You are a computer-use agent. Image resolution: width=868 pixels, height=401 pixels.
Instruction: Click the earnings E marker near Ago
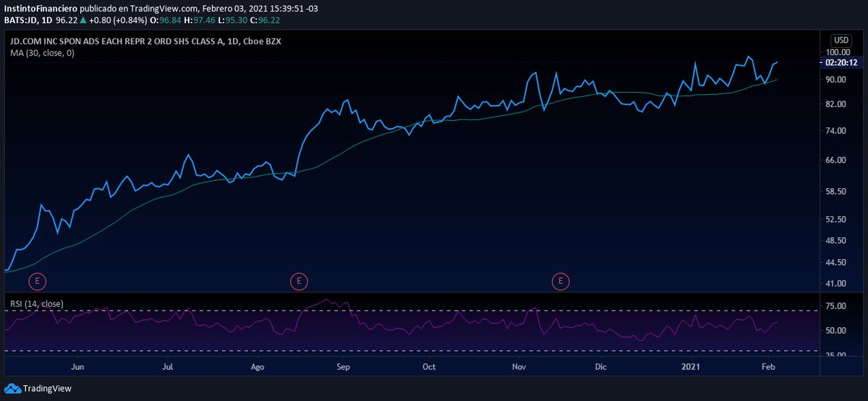coord(298,282)
